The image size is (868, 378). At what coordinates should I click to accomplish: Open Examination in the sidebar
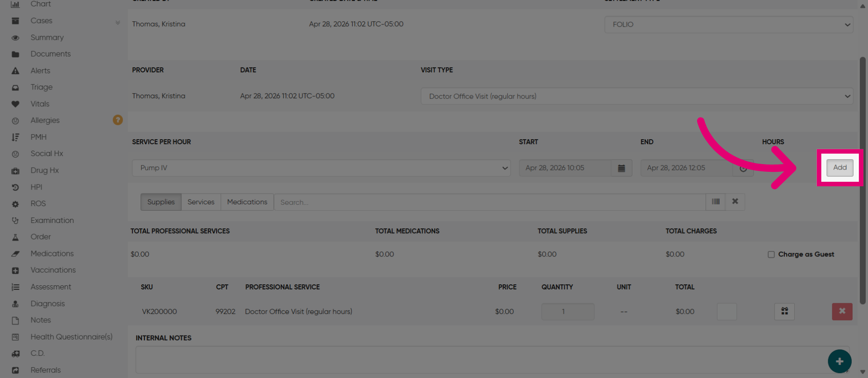[x=52, y=220]
